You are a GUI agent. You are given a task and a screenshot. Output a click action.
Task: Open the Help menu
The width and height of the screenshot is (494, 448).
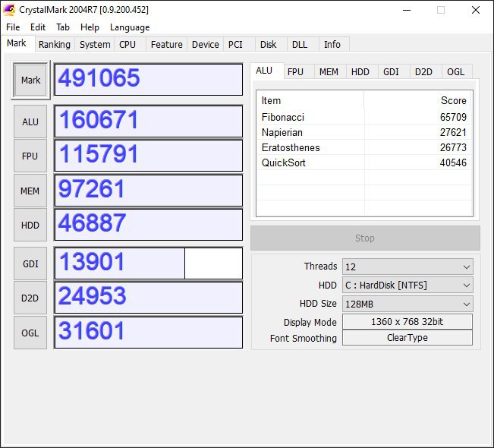click(90, 27)
